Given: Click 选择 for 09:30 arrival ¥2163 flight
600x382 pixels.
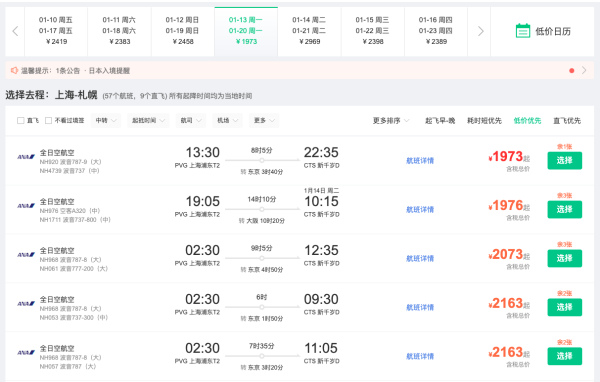Looking at the screenshot, I should click(x=564, y=307).
